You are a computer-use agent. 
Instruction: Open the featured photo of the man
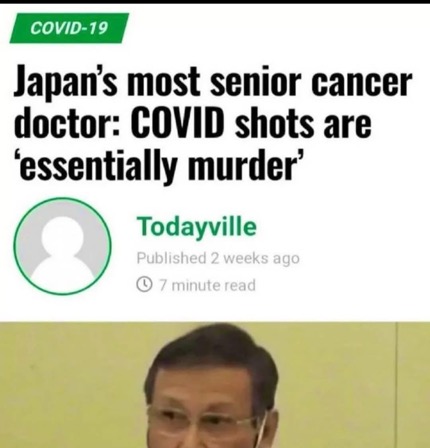point(215,385)
